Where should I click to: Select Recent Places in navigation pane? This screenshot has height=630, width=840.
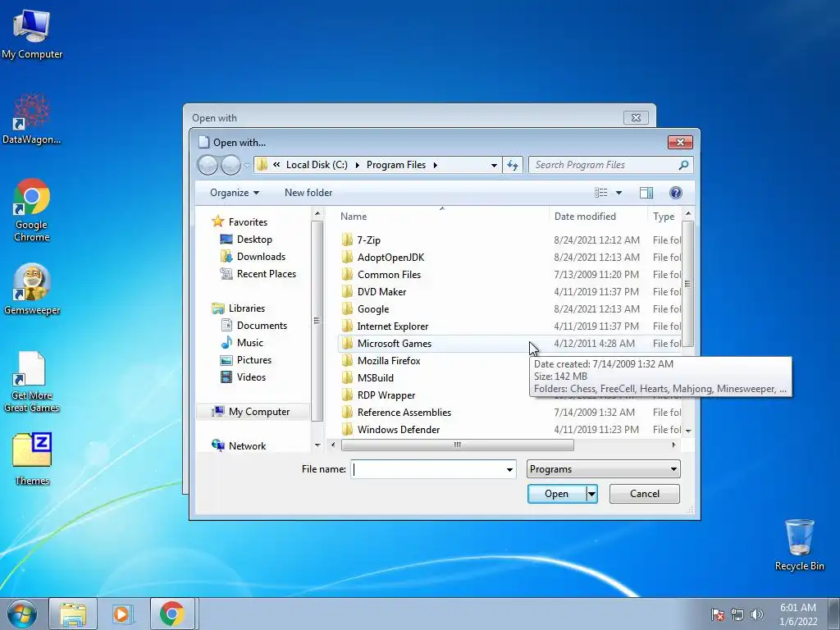(258, 274)
